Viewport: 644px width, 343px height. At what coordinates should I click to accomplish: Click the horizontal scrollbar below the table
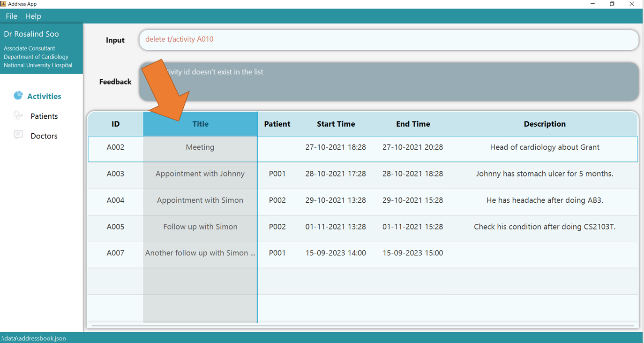pos(362,325)
